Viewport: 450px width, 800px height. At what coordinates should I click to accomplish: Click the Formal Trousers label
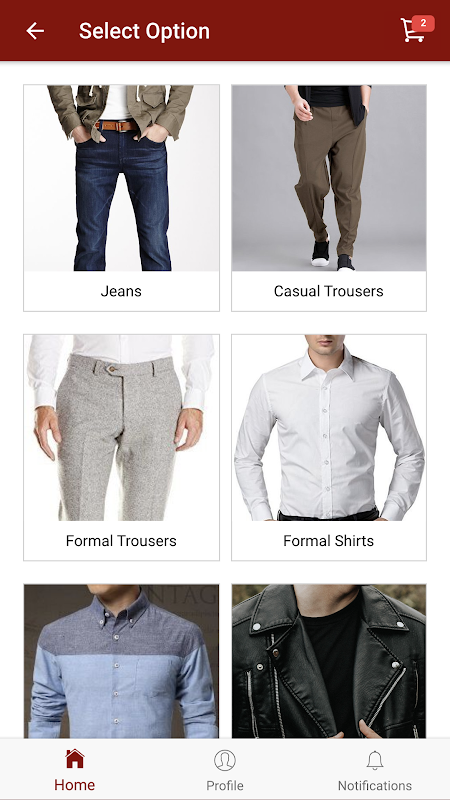(121, 541)
